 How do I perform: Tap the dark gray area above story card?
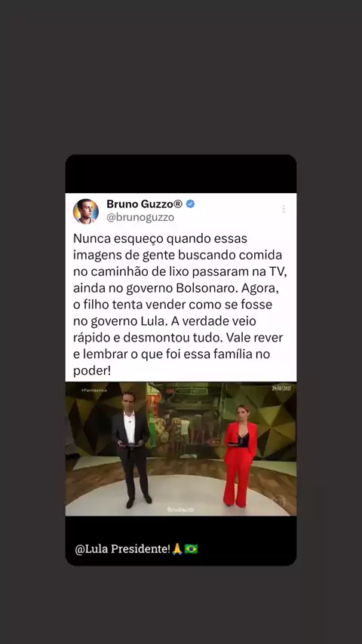(181, 77)
